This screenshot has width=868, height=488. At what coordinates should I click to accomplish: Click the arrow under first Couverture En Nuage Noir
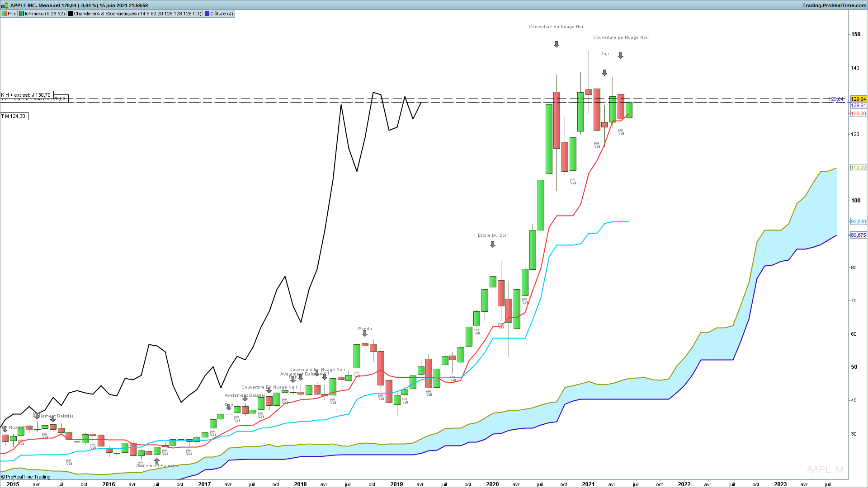[557, 44]
